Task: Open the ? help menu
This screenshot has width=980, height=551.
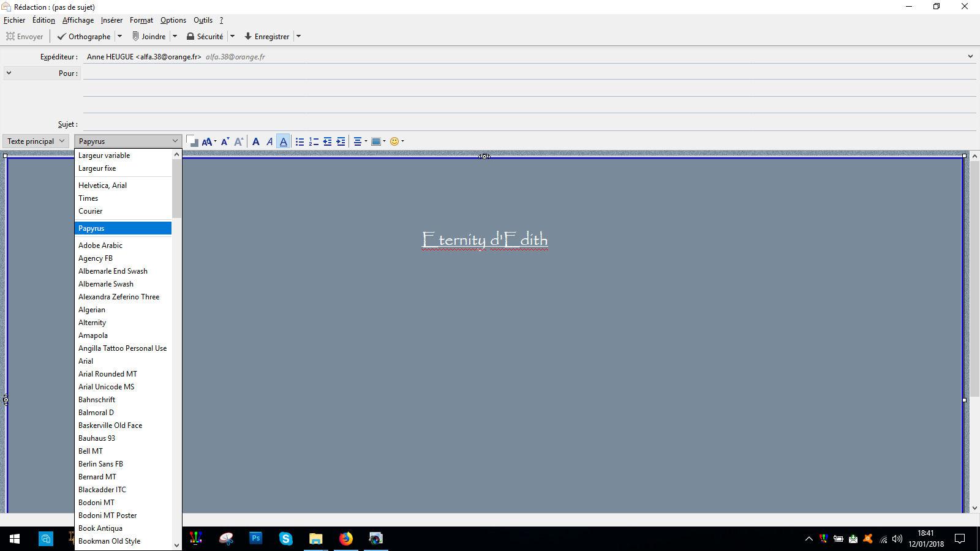Action: (x=221, y=20)
